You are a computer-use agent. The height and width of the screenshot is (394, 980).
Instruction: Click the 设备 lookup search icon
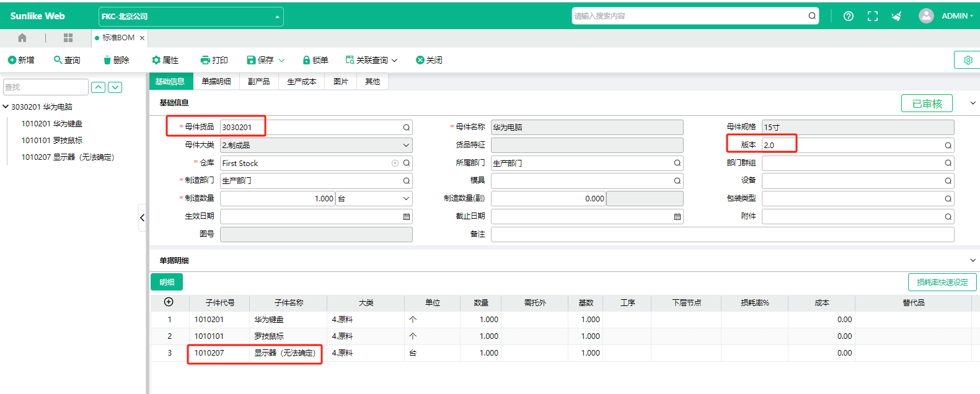[x=948, y=181]
